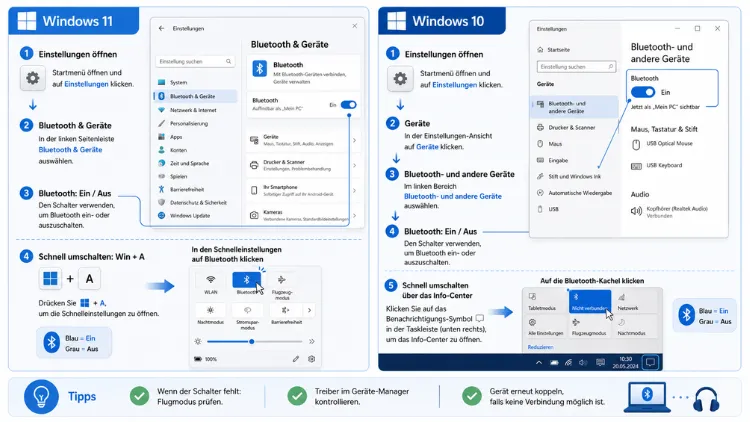Toggle the Nachtmodus tile in Windows 10 Info-Center

click(x=635, y=326)
